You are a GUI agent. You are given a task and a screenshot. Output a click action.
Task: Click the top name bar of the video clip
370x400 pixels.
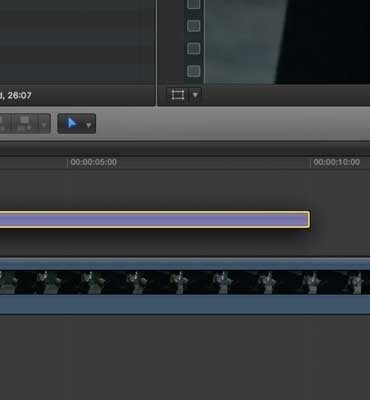click(x=185, y=264)
